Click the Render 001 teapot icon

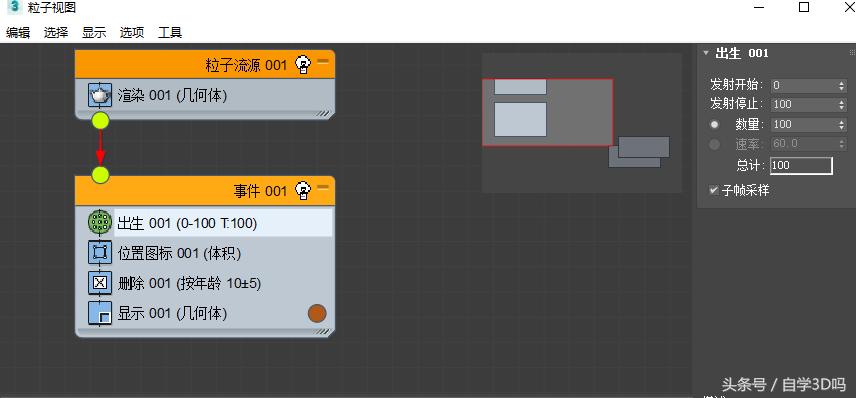(100, 96)
